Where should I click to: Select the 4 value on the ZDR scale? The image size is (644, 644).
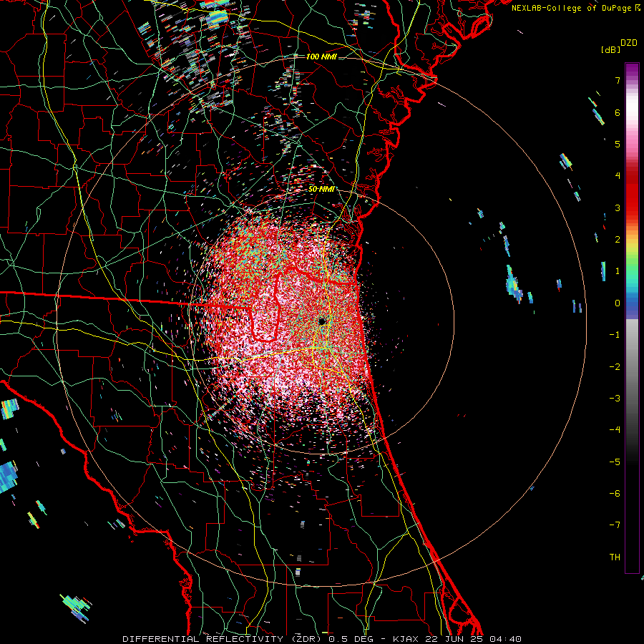618,176
